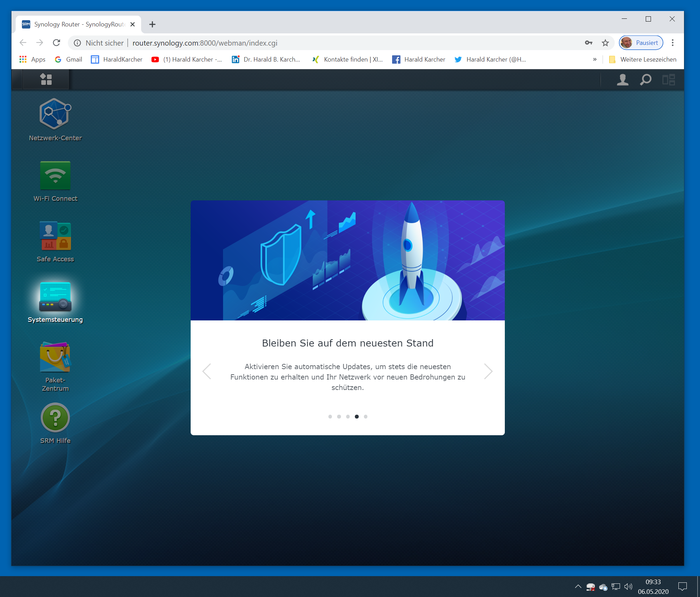This screenshot has width=700, height=597.
Task: Expand hidden bookmarks overflow chevron
Action: point(595,59)
